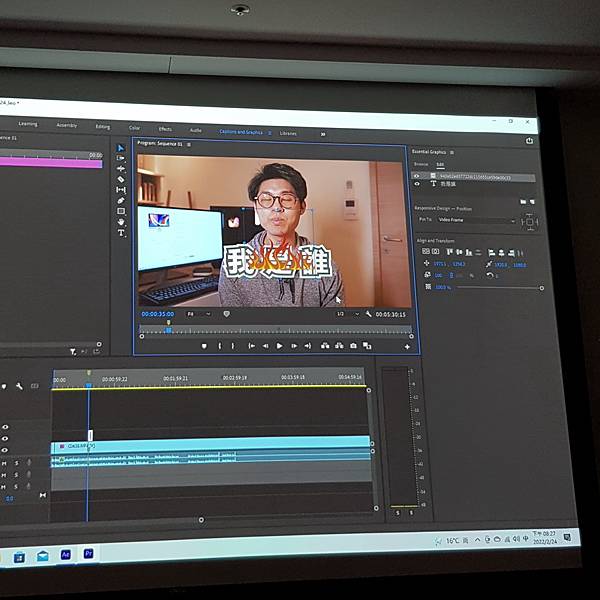This screenshot has width=600, height=600.
Task: Open the Edit tab in Essential Graphics
Action: [440, 165]
